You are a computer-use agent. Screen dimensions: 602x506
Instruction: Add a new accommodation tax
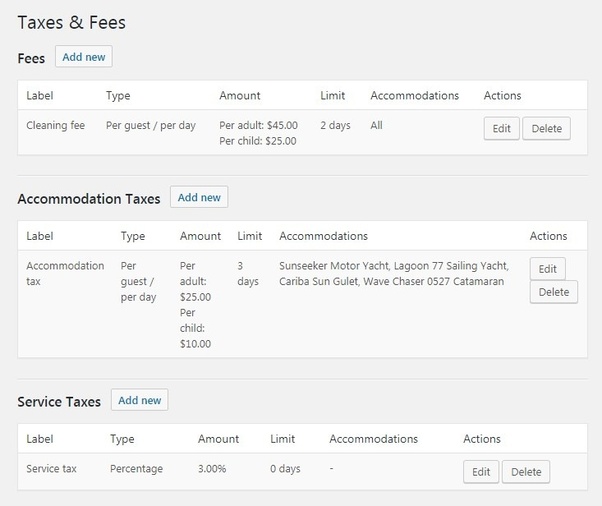click(x=199, y=197)
